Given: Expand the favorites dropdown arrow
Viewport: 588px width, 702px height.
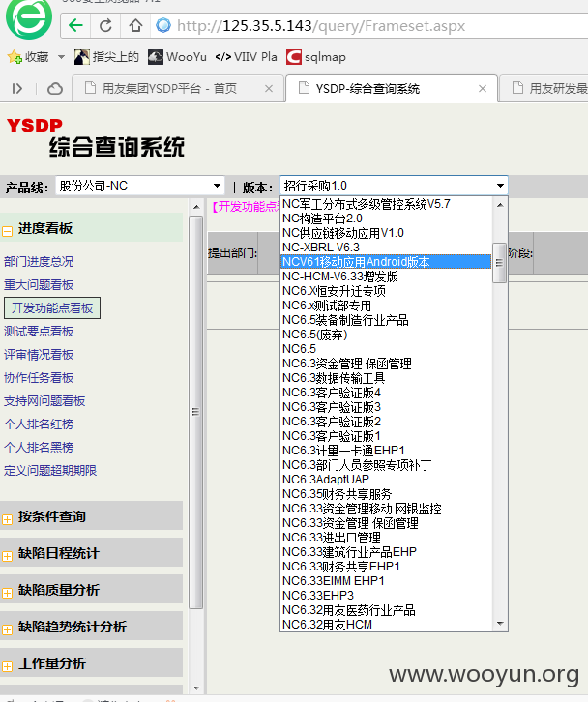Looking at the screenshot, I should coord(61,57).
